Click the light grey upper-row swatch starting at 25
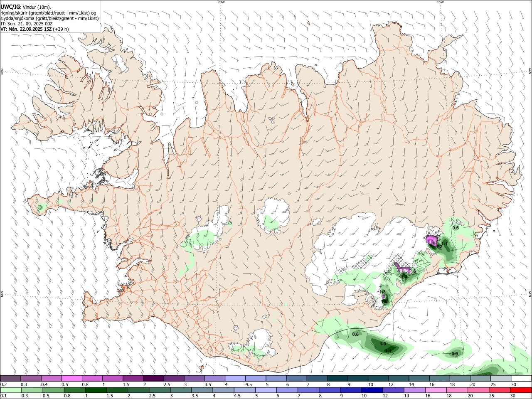Screen dimensions: 532x399 501,379
